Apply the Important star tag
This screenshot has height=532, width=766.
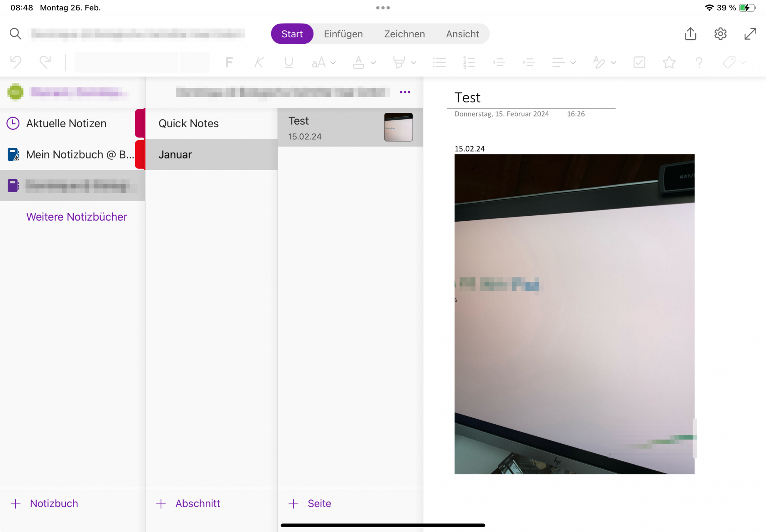coord(669,62)
